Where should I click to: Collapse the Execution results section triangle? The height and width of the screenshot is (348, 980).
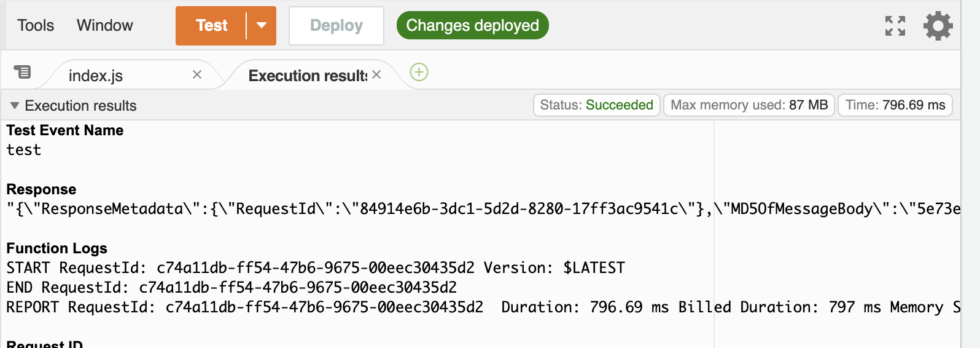(15, 106)
